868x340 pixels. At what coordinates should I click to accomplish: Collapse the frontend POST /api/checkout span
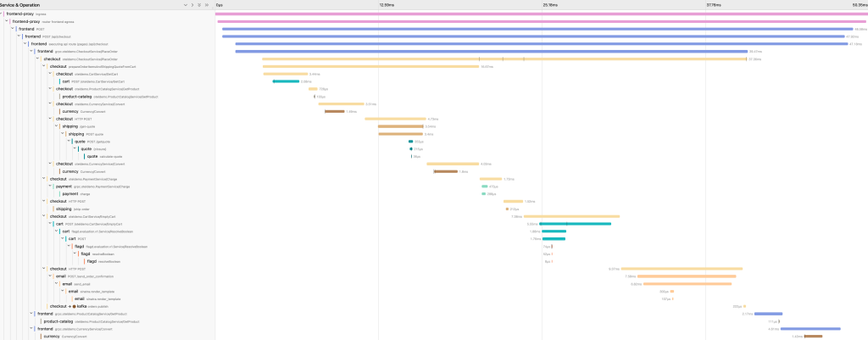[20, 36]
